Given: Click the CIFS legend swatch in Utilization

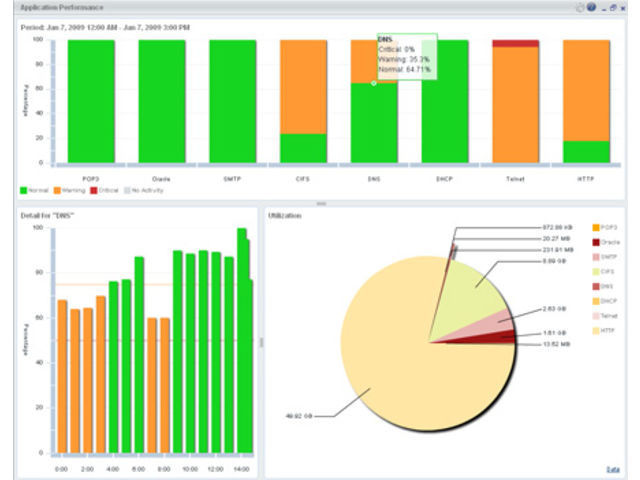Looking at the screenshot, I should pos(594,271).
